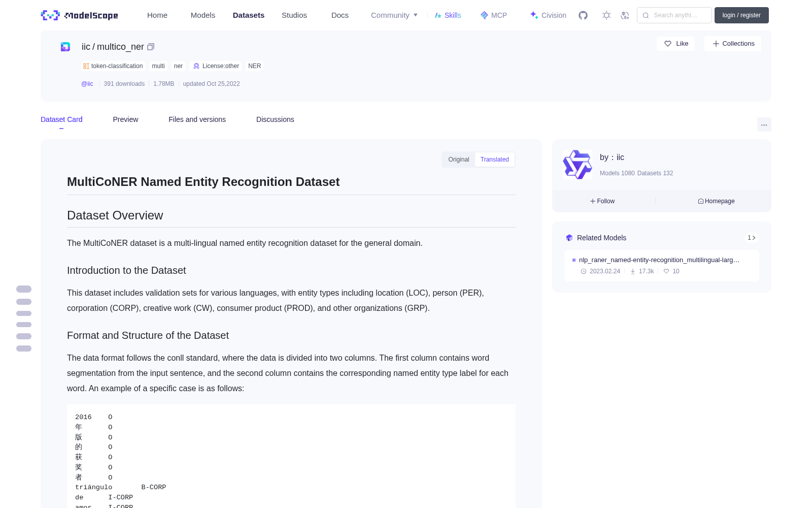Copy the dataset name iic/multico_ner
Image resolution: width=812 pixels, height=508 pixels.
tap(151, 47)
